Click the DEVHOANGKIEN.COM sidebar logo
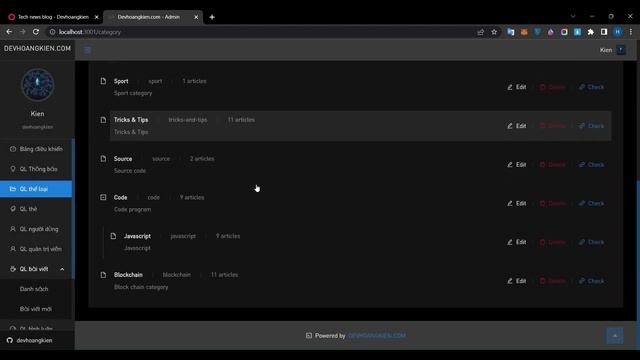640x360 pixels. pyautogui.click(x=37, y=48)
